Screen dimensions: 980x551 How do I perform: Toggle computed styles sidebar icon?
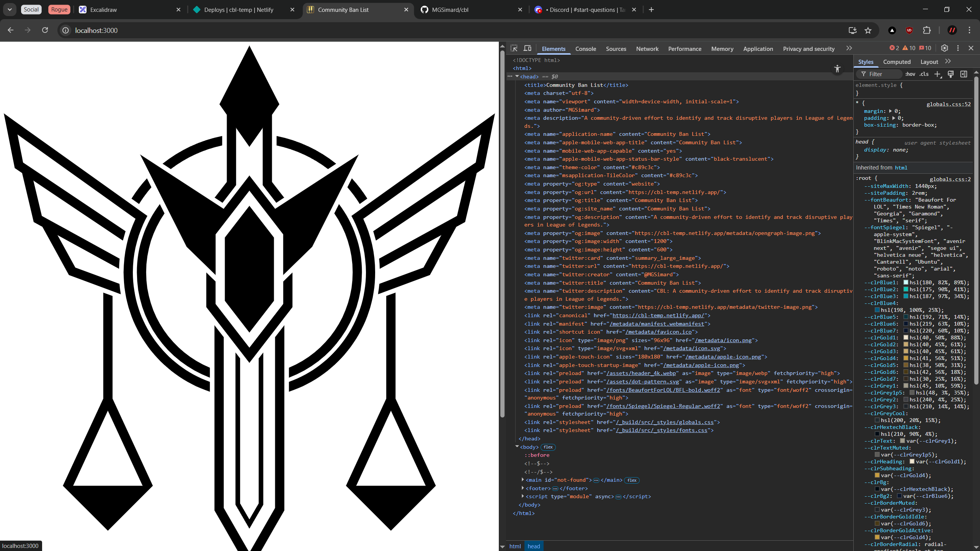tap(964, 74)
